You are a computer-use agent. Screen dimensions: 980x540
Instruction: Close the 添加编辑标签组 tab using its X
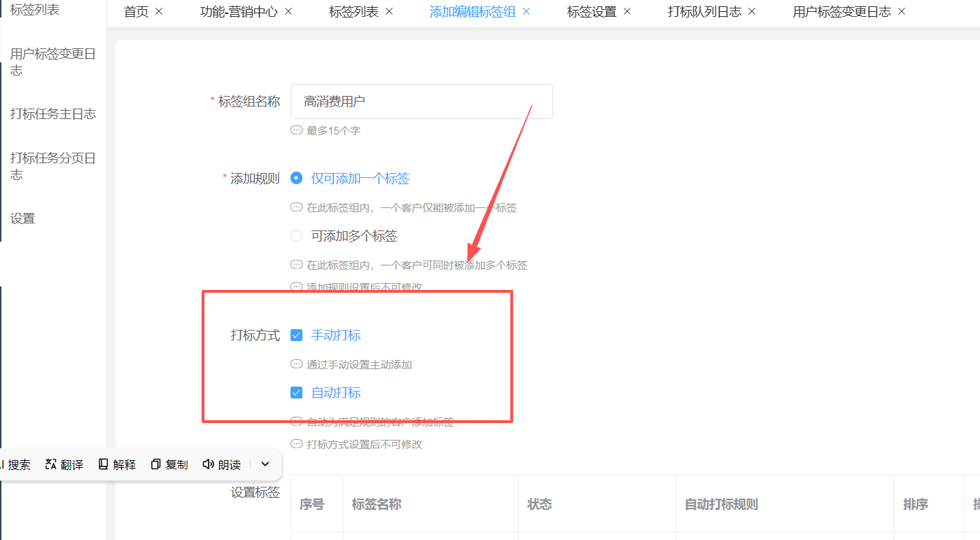[x=526, y=12]
